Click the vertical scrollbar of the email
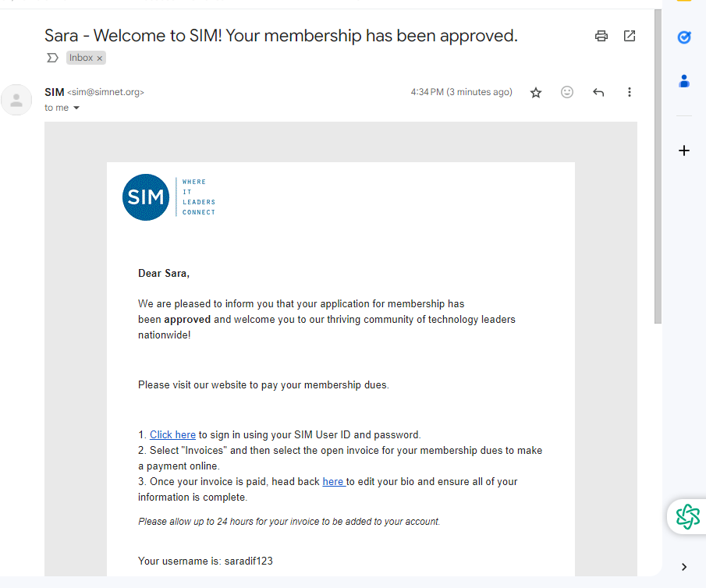 click(x=658, y=167)
